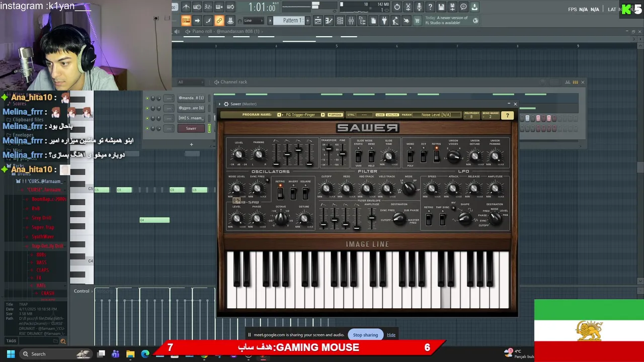This screenshot has width=644, height=362.
Task: Click Sawer LINK button
Action: click(x=380, y=115)
